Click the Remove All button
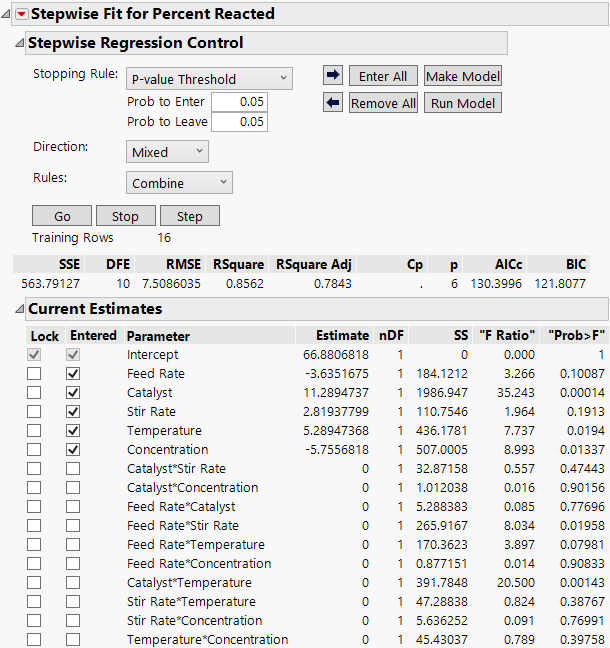 pyautogui.click(x=383, y=103)
